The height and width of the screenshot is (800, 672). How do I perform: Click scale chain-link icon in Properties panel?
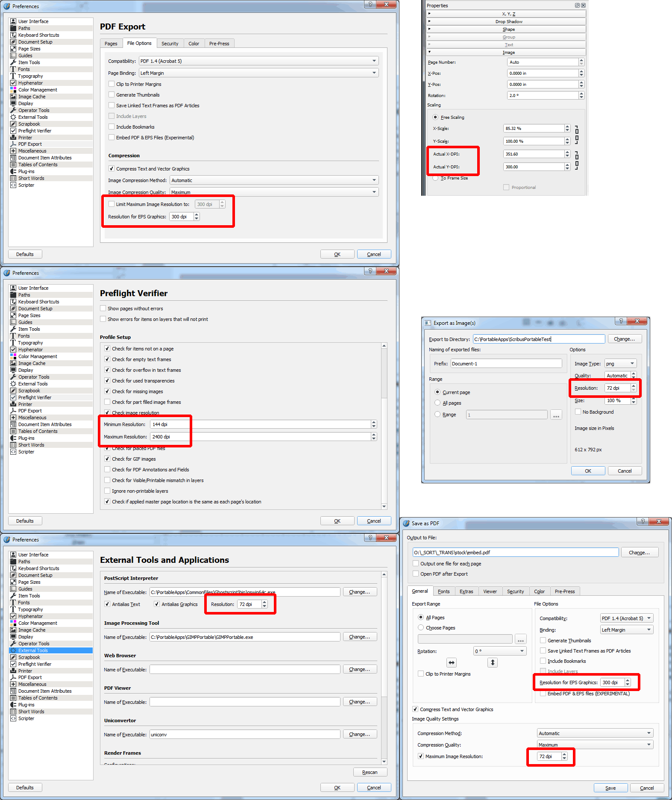click(577, 135)
